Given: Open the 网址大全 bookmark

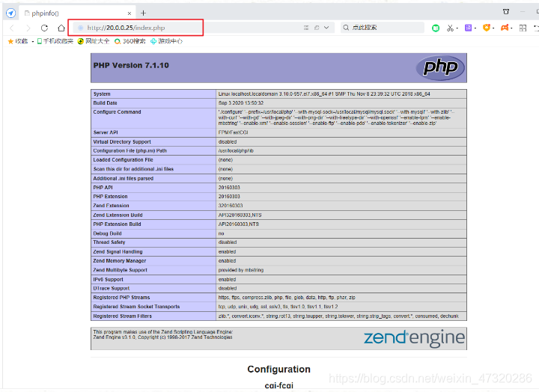Looking at the screenshot, I should point(94,41).
